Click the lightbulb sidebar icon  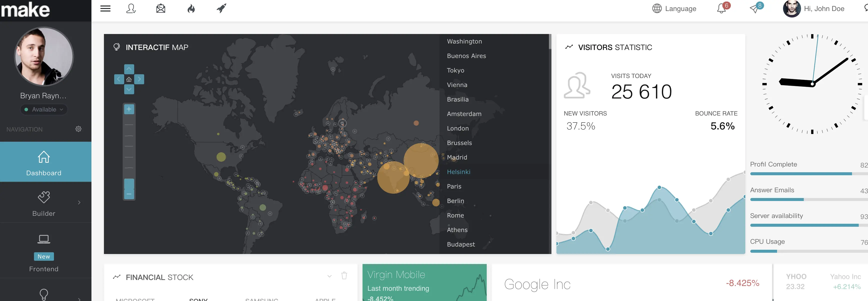[44, 294]
